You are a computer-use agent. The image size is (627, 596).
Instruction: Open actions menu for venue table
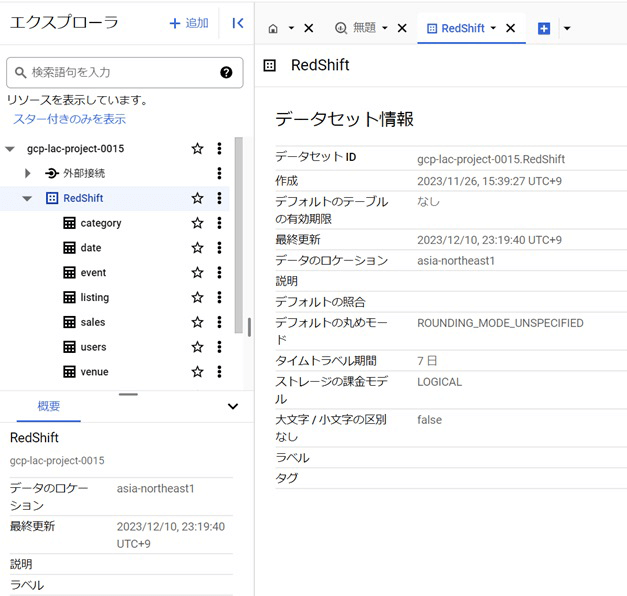pyautogui.click(x=219, y=372)
